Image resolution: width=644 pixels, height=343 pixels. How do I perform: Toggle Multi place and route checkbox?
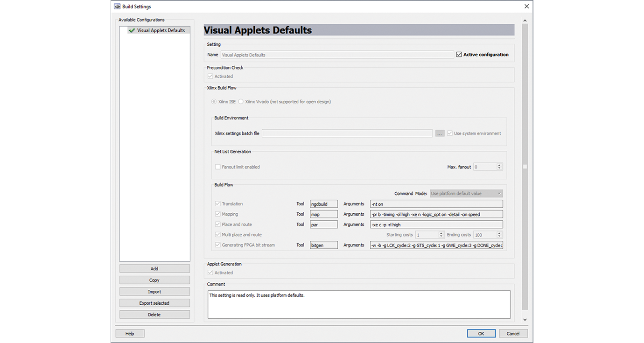(x=217, y=235)
